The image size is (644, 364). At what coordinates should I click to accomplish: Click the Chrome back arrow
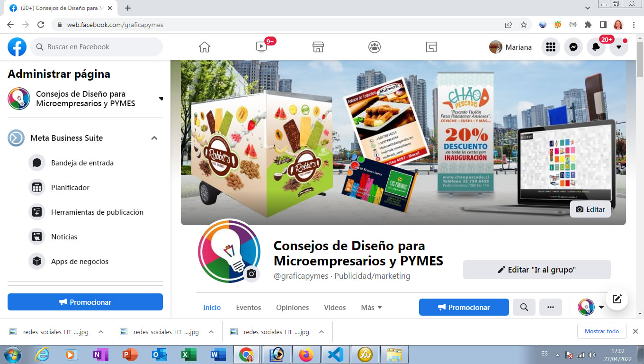10,25
